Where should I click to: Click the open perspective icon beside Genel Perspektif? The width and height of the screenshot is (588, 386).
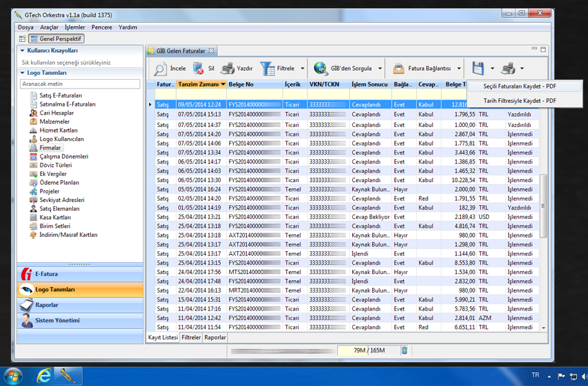(x=23, y=38)
